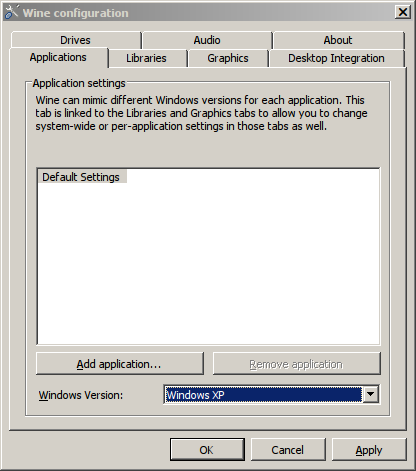This screenshot has height=471, width=416.
Task: Click the greyed-out Remove application button
Action: point(296,364)
